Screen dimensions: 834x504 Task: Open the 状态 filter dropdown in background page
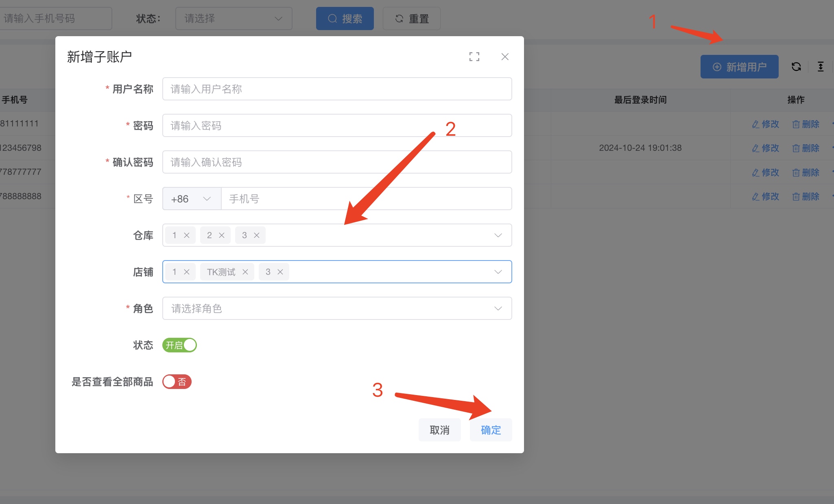(234, 19)
